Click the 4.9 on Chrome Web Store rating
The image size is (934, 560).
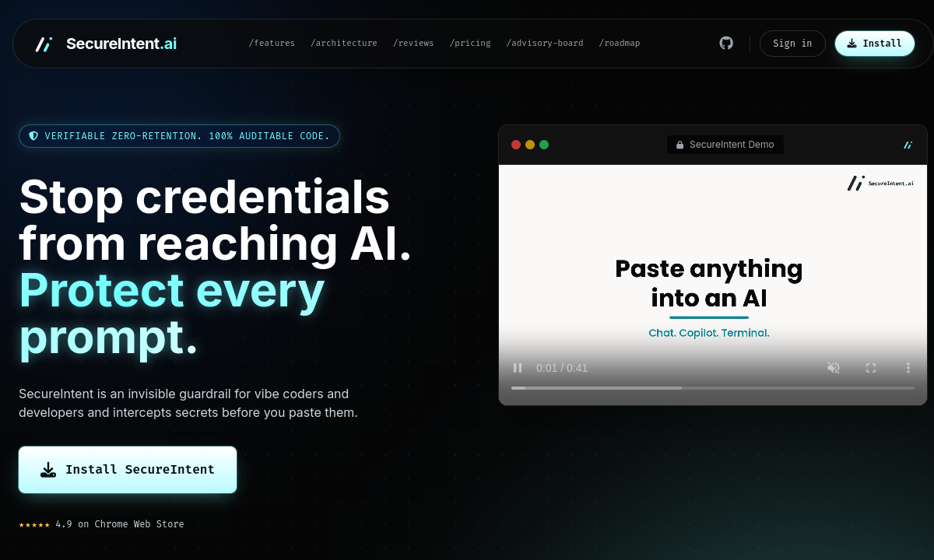[120, 524]
